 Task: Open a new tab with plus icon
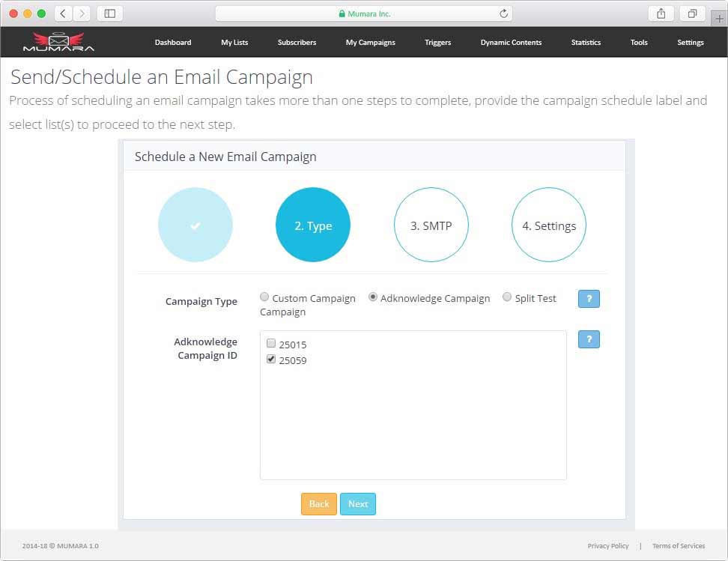point(720,19)
